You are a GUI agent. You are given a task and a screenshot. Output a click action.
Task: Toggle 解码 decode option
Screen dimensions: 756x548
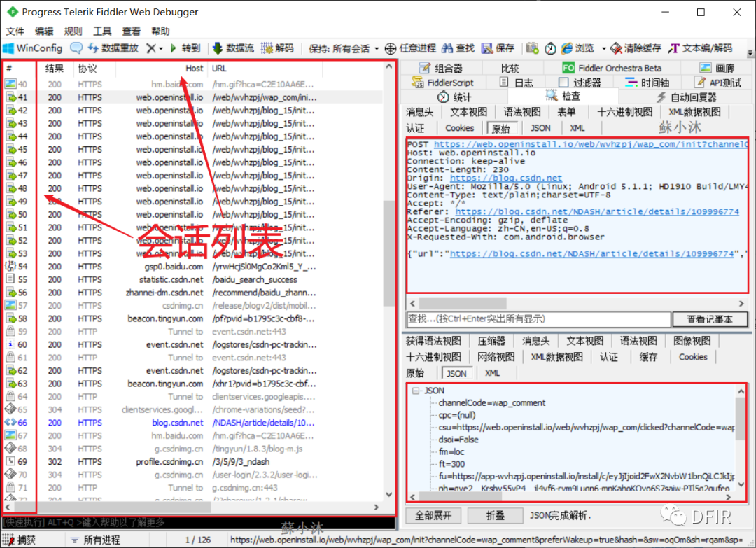coord(277,48)
